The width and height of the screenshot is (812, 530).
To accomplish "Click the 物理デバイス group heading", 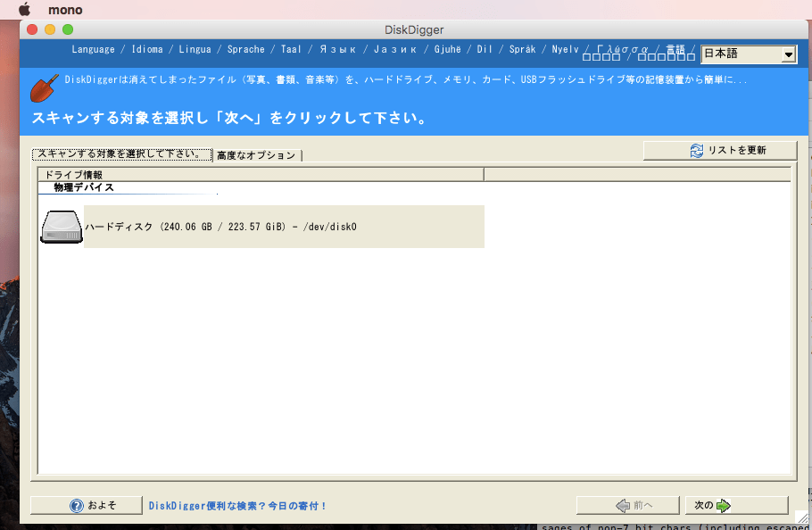I will 84,187.
